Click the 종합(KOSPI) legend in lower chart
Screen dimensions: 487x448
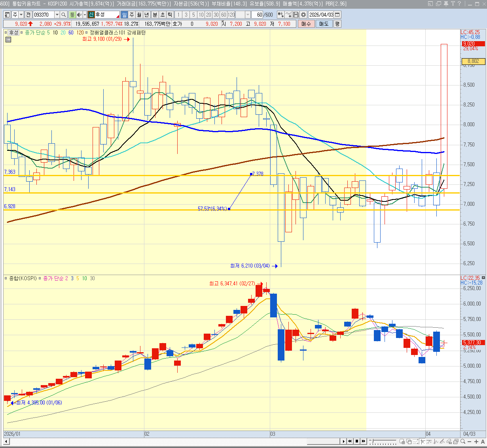(x=23, y=278)
